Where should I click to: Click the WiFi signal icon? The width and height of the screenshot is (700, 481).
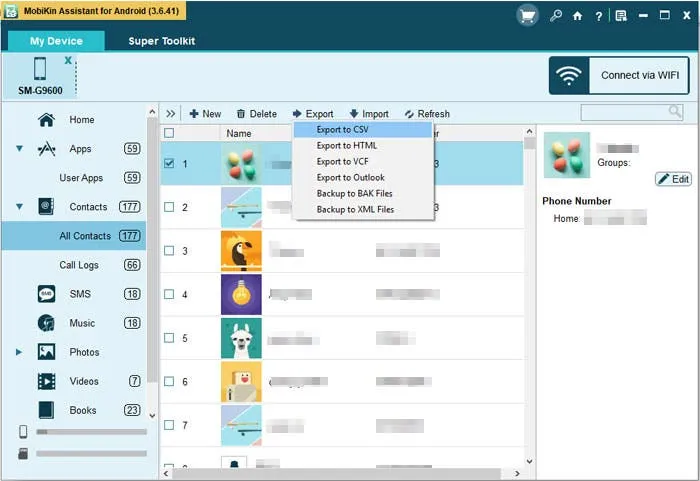coord(568,75)
